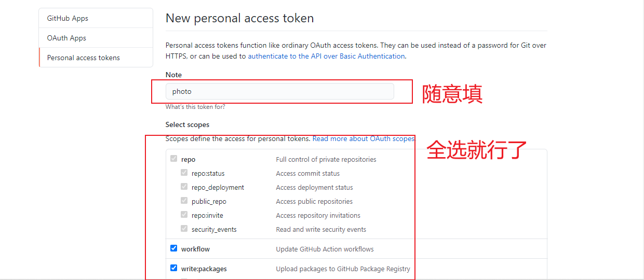Click the New personal access token heading

coord(240,18)
